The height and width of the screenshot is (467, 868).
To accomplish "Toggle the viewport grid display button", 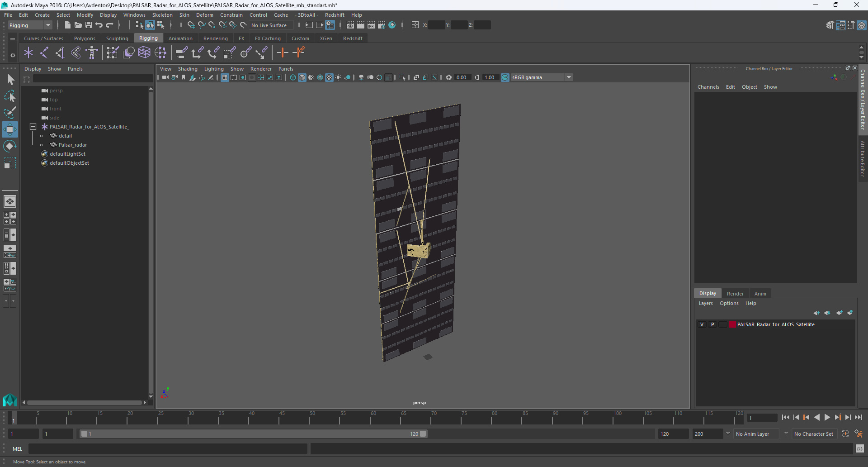I will click(225, 77).
